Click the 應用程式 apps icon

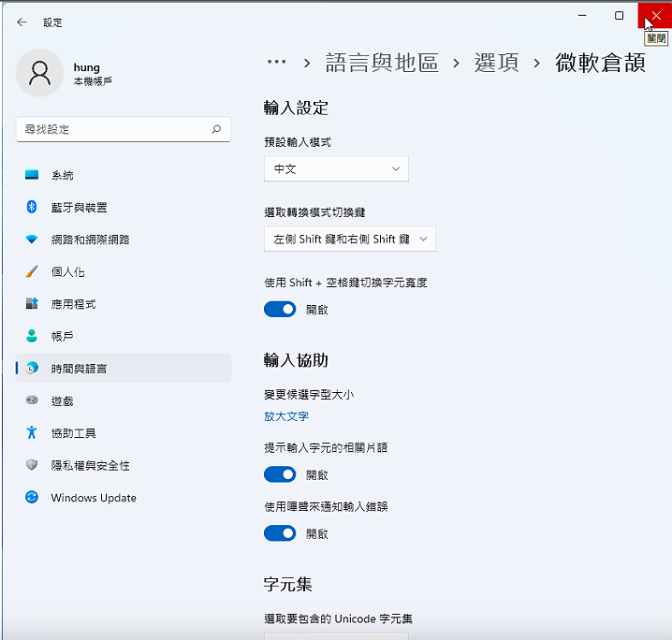pyautogui.click(x=32, y=304)
